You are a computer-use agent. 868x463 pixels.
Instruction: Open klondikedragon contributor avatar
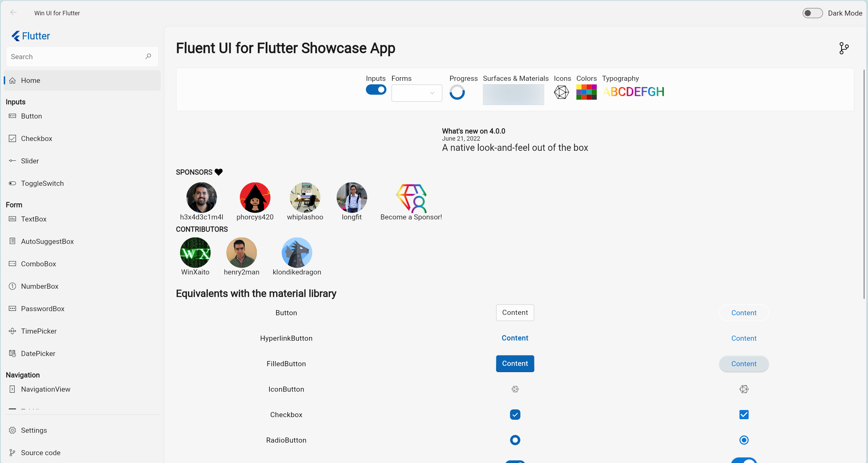point(297,252)
